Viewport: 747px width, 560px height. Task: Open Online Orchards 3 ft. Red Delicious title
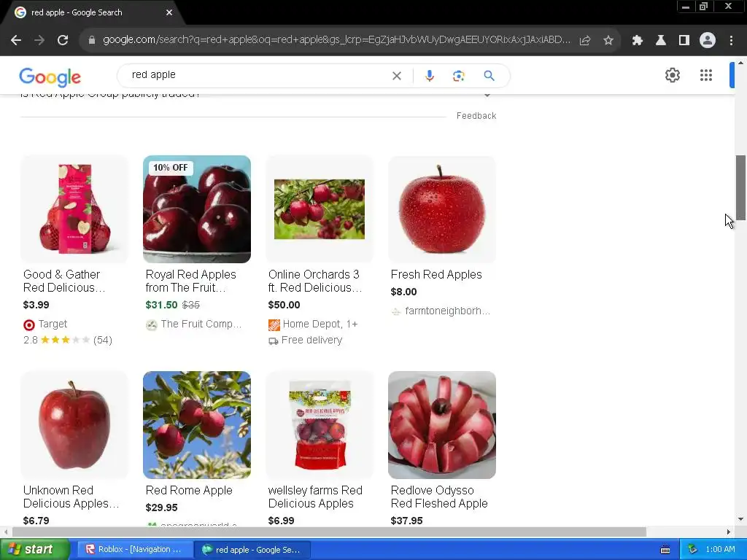[x=315, y=281]
